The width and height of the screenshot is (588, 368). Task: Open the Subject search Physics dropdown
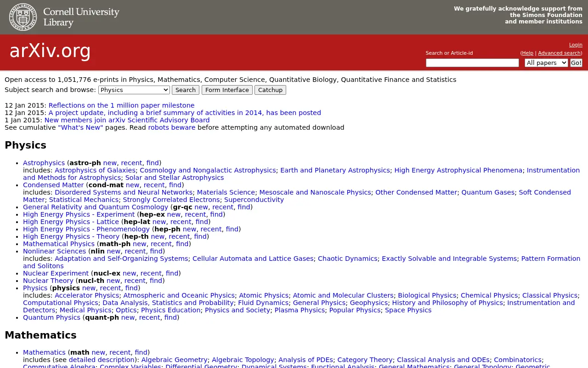(134, 90)
